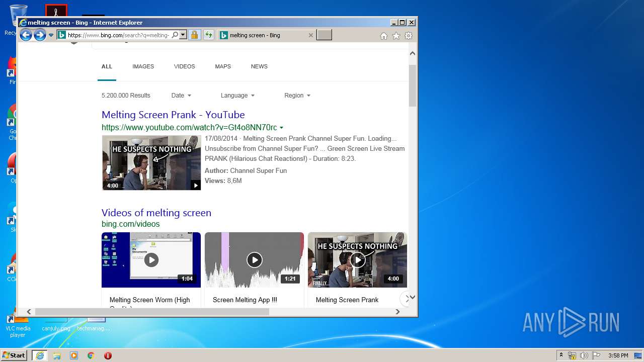This screenshot has height=362, width=644.
Task: Close the 'melting screen - Bing' tab
Action: pyautogui.click(x=310, y=35)
